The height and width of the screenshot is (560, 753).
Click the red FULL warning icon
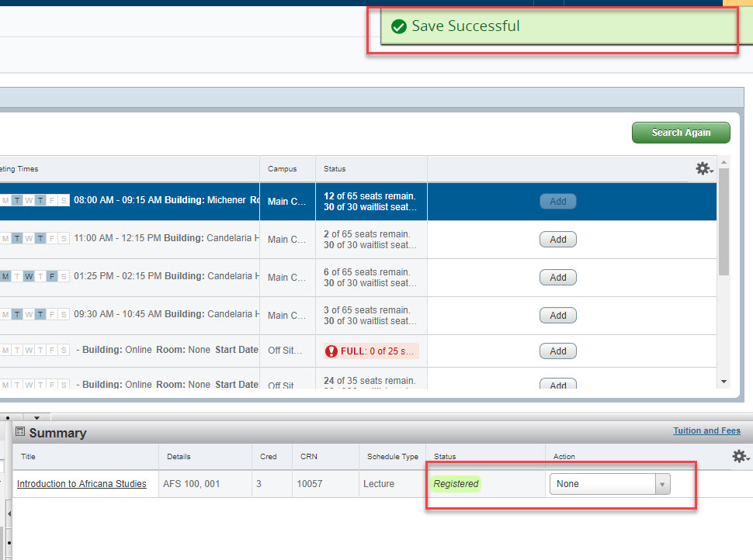click(x=331, y=351)
